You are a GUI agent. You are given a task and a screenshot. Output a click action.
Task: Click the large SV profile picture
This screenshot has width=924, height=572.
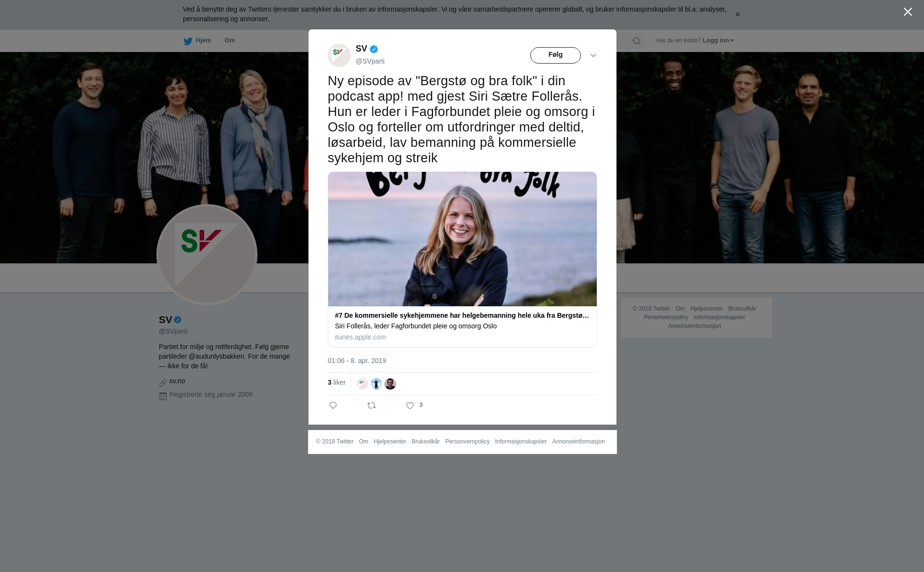[207, 255]
